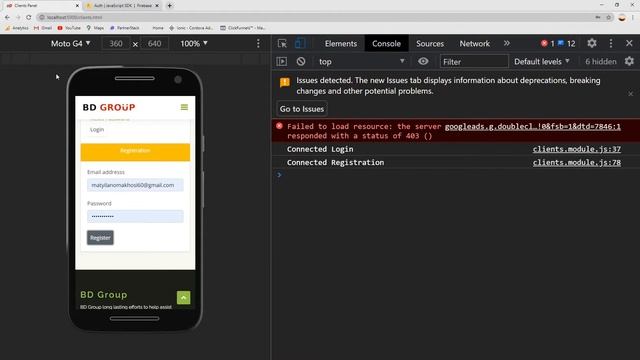Clear the console
The height and width of the screenshot is (360, 640).
coord(301,61)
